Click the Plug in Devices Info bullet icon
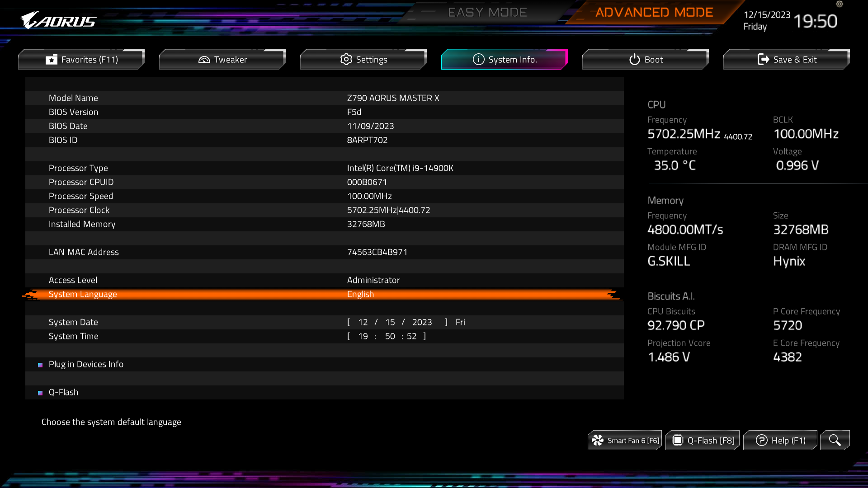Screen dimensions: 868x488 pos(40,365)
